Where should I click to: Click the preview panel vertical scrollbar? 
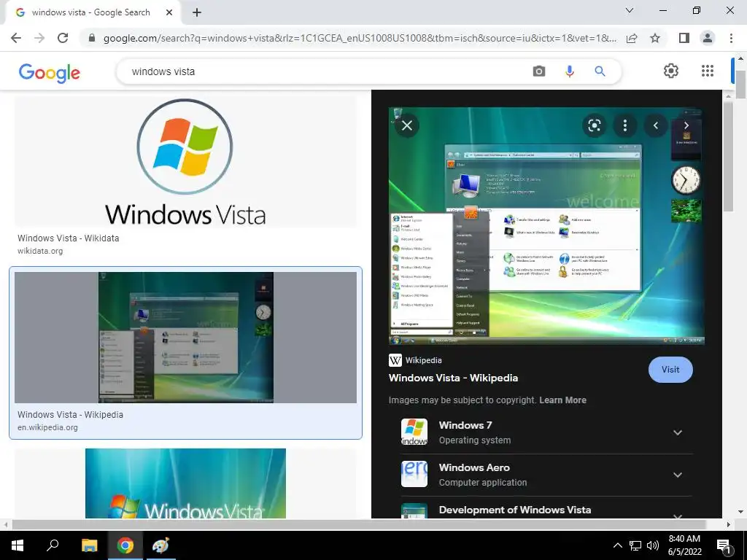[729, 157]
